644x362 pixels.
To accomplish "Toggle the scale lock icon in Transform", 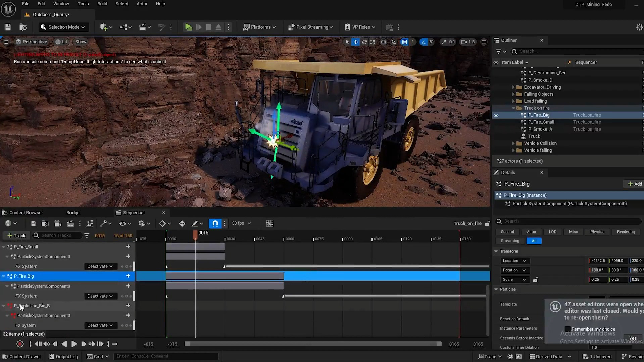I will (536, 280).
